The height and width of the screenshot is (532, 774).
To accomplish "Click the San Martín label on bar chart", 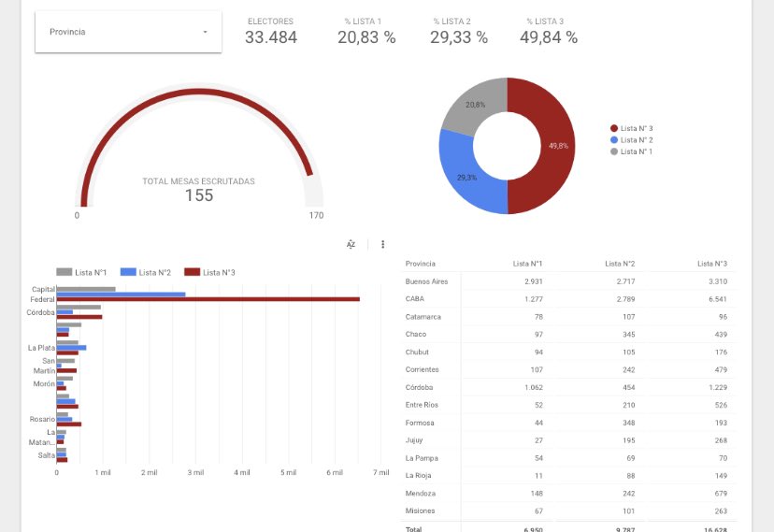I will pos(45,366).
